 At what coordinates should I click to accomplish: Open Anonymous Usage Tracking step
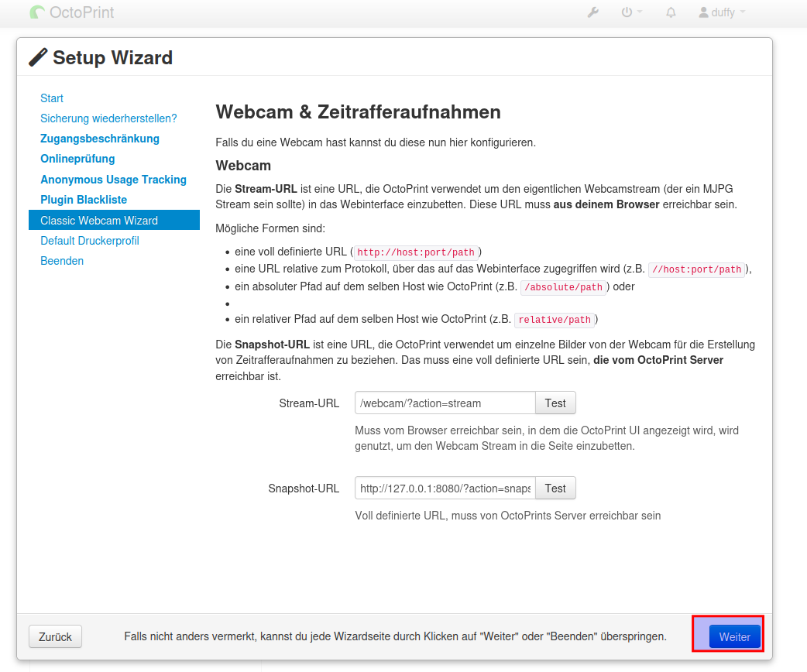113,180
